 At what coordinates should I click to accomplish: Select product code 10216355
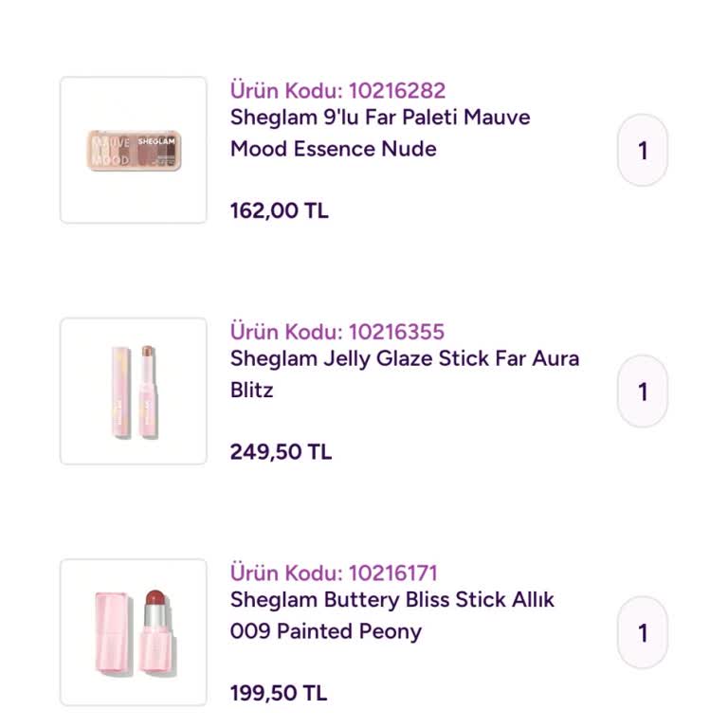337,332
